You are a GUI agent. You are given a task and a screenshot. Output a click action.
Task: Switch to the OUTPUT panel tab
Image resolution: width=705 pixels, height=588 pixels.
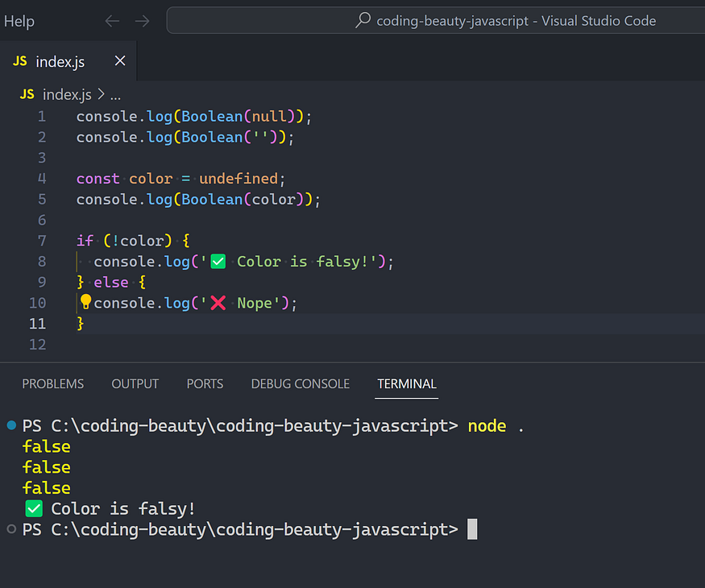tap(135, 384)
